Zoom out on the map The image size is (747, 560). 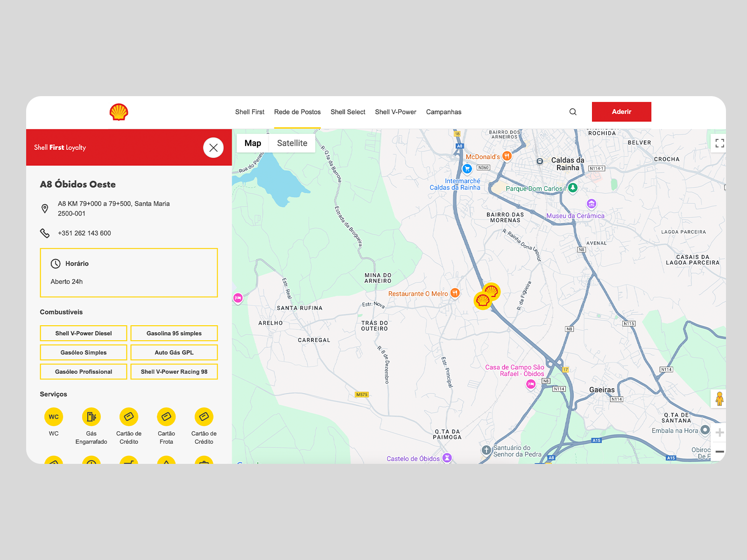[x=719, y=452]
